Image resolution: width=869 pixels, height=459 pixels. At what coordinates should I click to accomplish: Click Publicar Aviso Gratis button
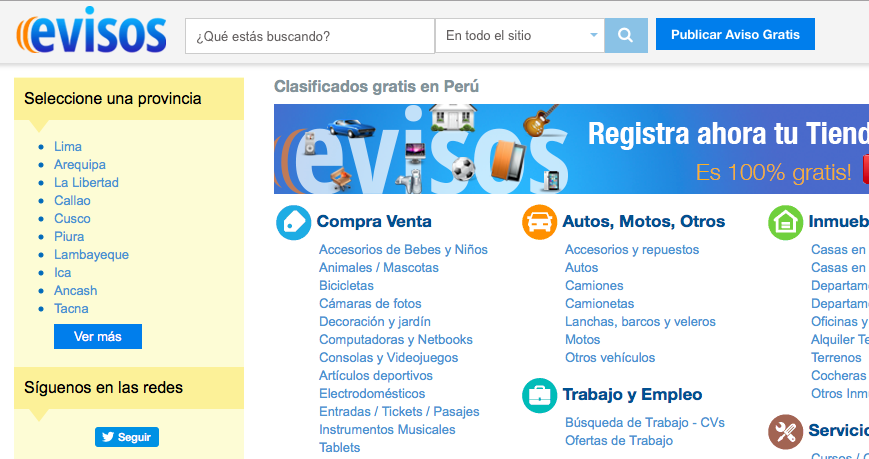735,34
